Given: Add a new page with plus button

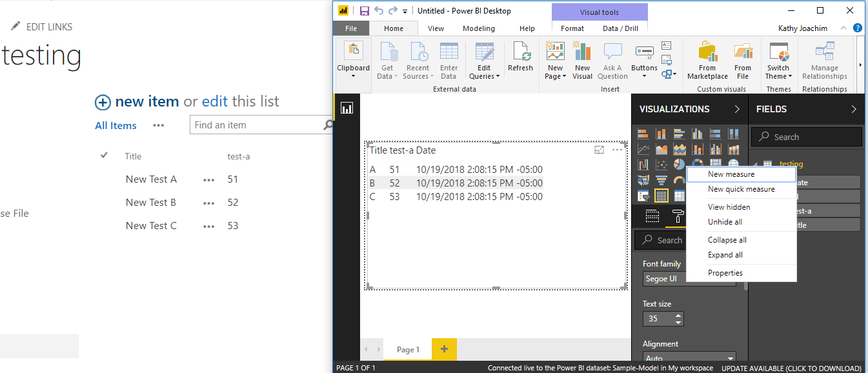Looking at the screenshot, I should click(444, 349).
